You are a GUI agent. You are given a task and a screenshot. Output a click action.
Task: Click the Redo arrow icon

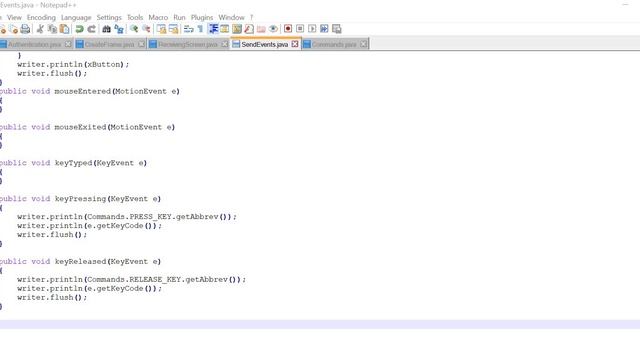coord(92,29)
